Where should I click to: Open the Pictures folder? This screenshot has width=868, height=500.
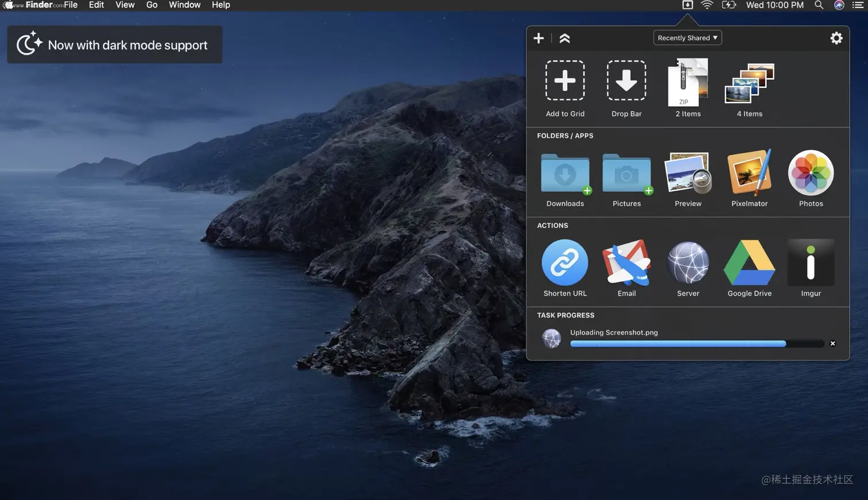tap(626, 173)
